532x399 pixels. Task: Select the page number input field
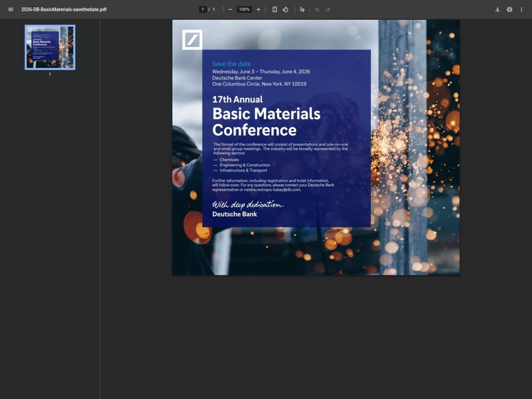pos(202,9)
